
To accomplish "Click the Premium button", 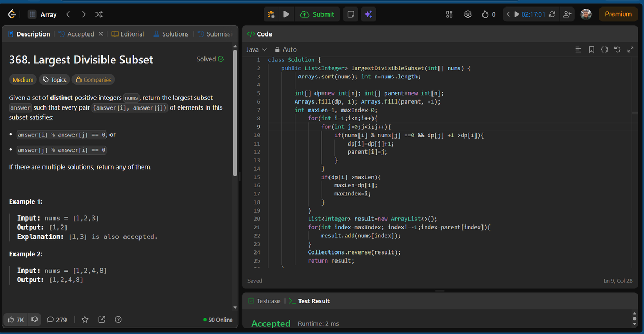I will [618, 14].
